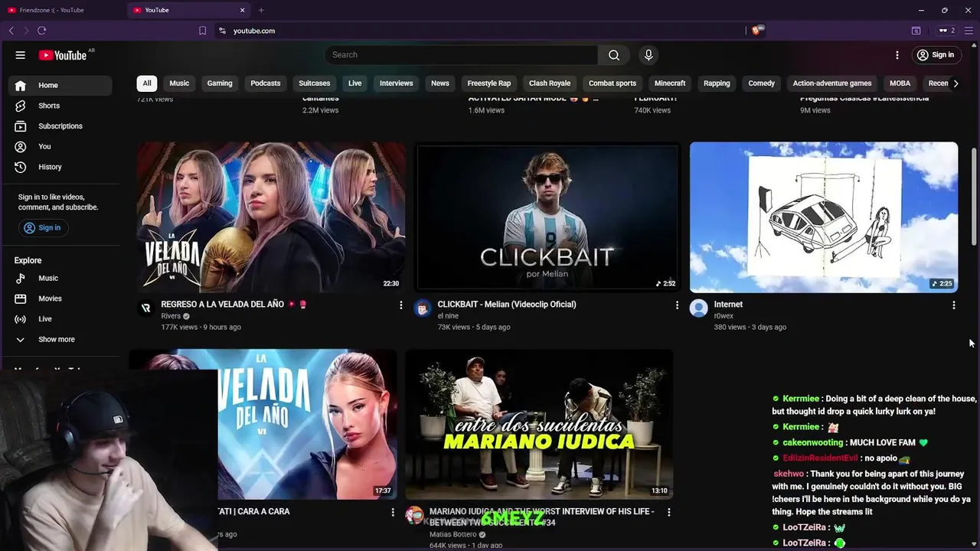This screenshot has height=551, width=980.
Task: Open the browser main menu
Action: coord(968,31)
